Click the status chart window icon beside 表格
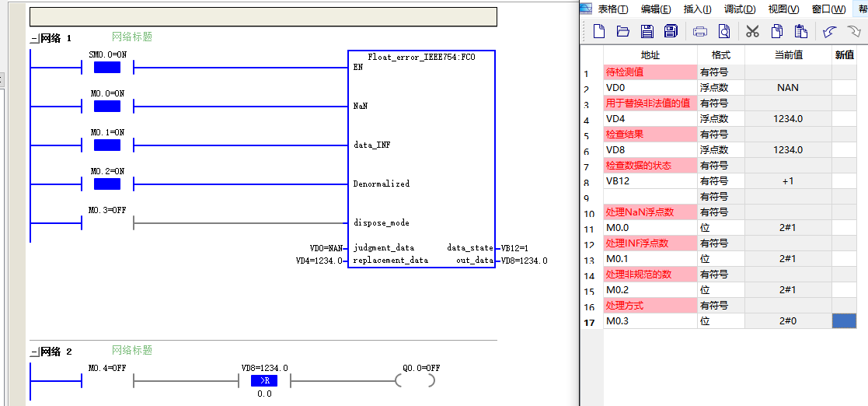The height and width of the screenshot is (406, 868). coord(586,9)
